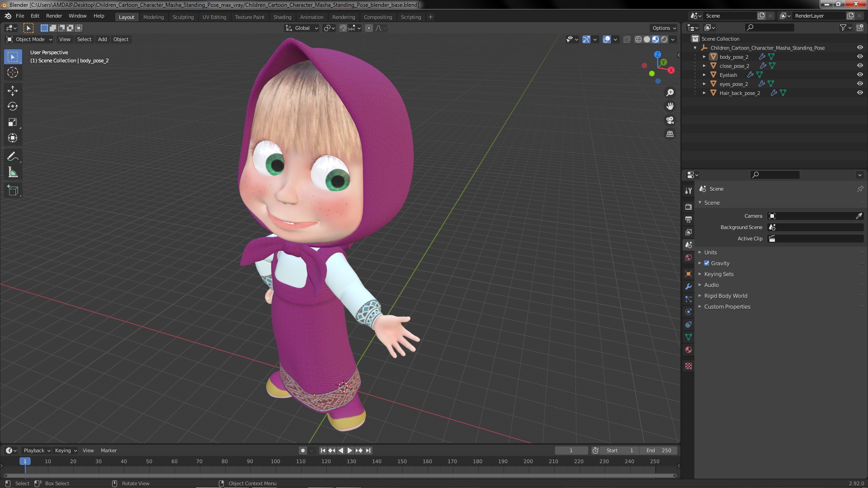Play the animation forward
868x488 pixels.
(350, 450)
